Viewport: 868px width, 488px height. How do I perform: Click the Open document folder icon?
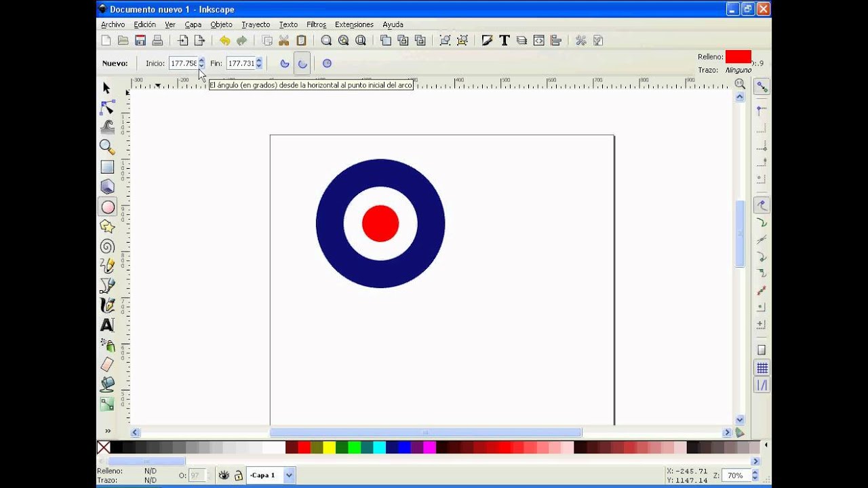[x=123, y=41]
